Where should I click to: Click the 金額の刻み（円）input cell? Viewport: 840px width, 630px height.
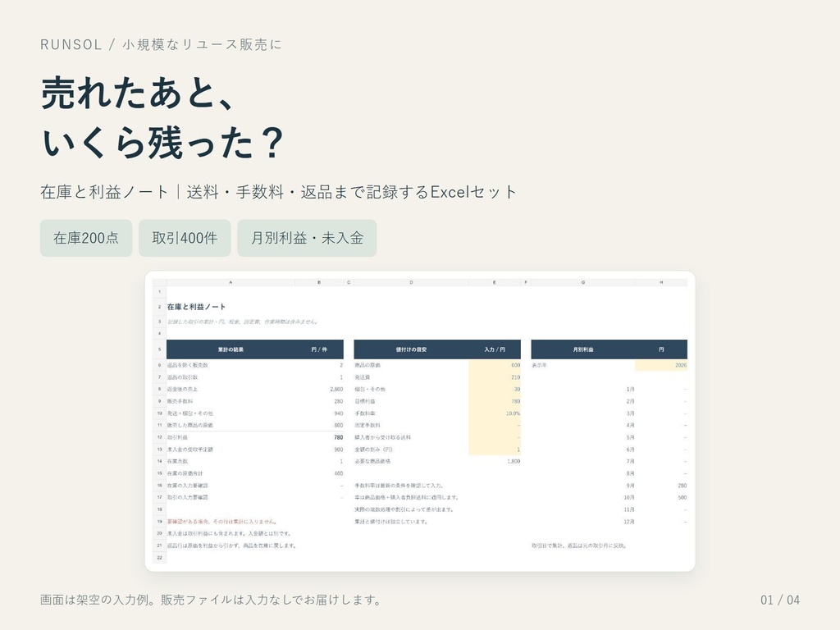click(495, 450)
